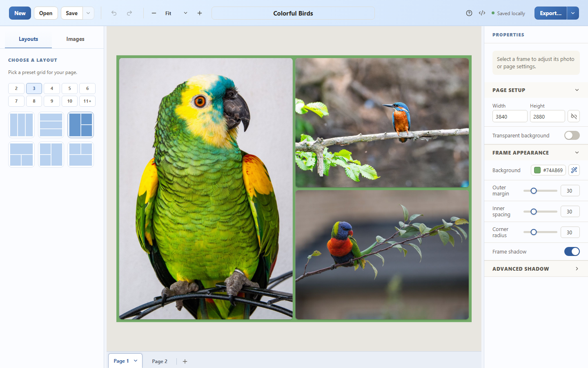Screen dimensions: 588x368
Task: Open the #74AB69 background color swatch
Action: [x=548, y=170]
